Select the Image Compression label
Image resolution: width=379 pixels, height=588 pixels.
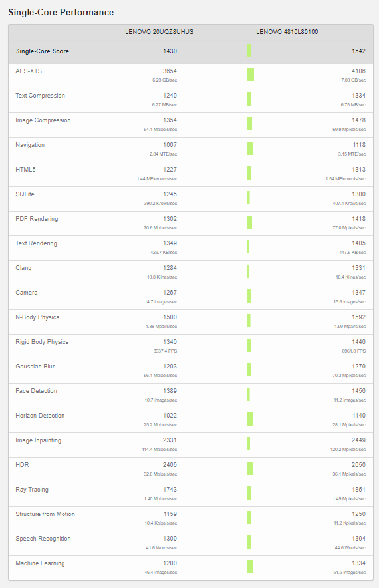pos(43,120)
